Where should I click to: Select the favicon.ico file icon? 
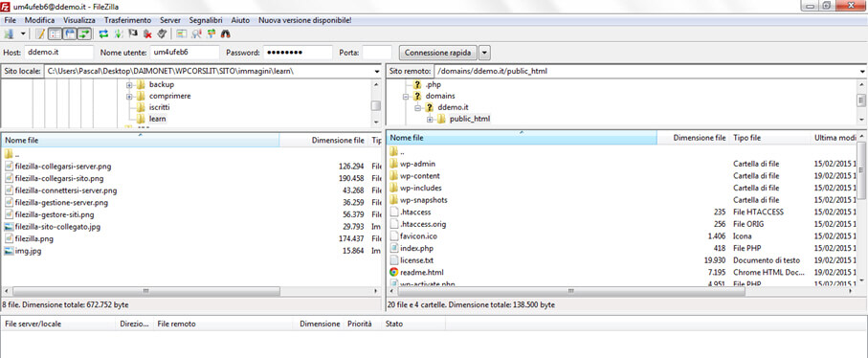tap(393, 236)
